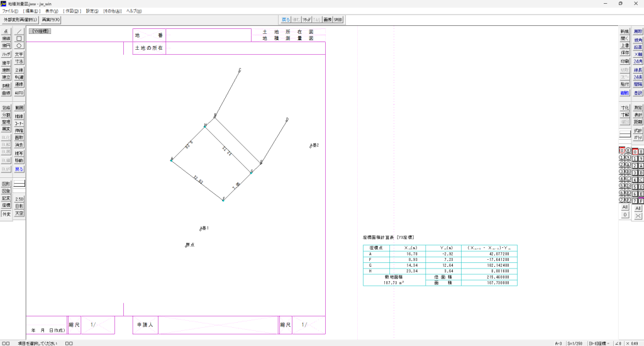The image size is (644, 346).
Task: Select the circle drawing tool
Action: (19, 46)
